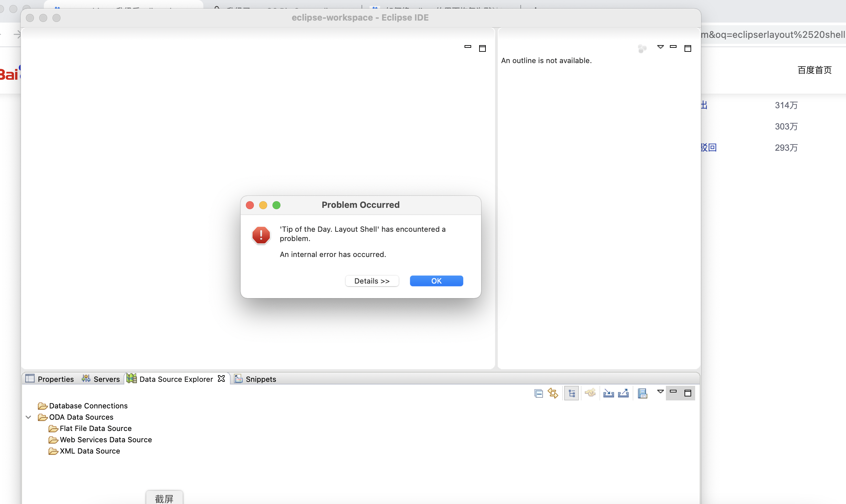Click the Collapse All icon in Data Source Explorer
Viewport: 846px width, 504px height.
pos(538,393)
